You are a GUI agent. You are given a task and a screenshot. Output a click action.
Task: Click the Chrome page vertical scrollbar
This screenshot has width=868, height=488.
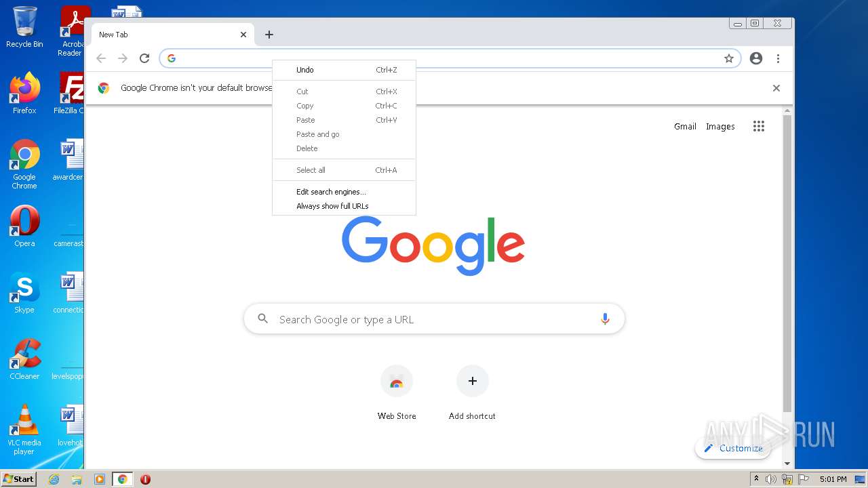787,264
